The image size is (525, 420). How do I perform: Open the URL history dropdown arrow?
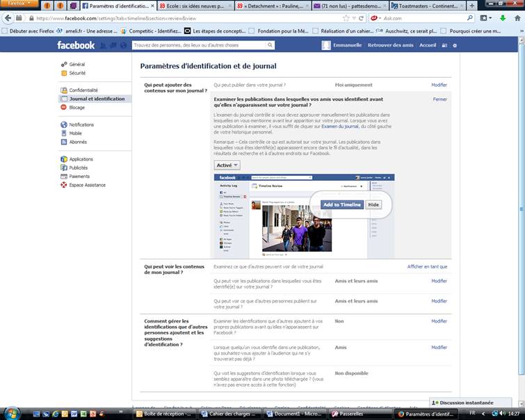[x=354, y=18]
